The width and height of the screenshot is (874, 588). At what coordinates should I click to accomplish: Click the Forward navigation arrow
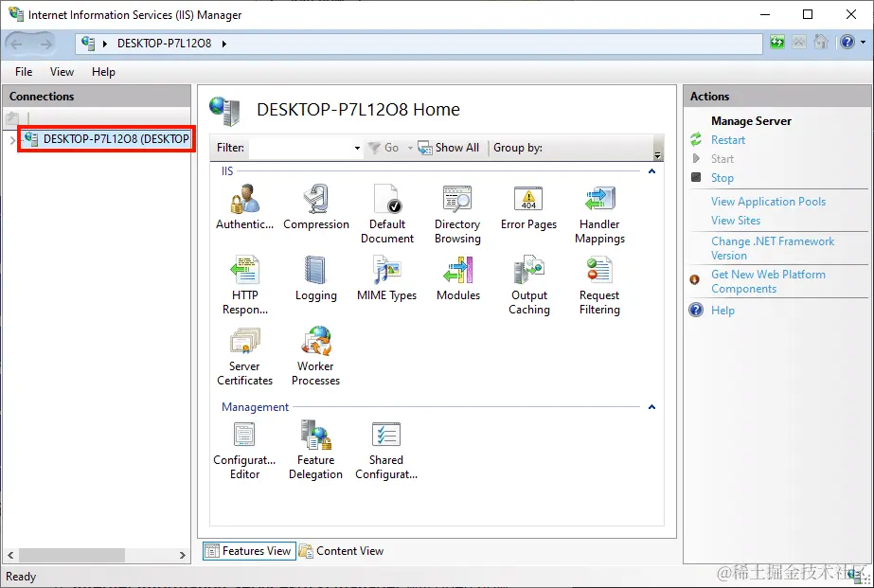click(x=45, y=44)
